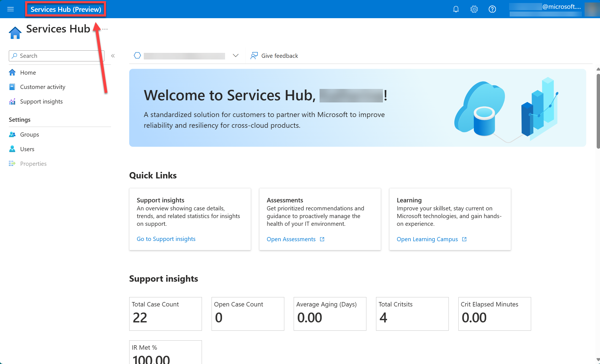The image size is (600, 364).
Task: Go to Support insights quick link
Action: click(166, 238)
